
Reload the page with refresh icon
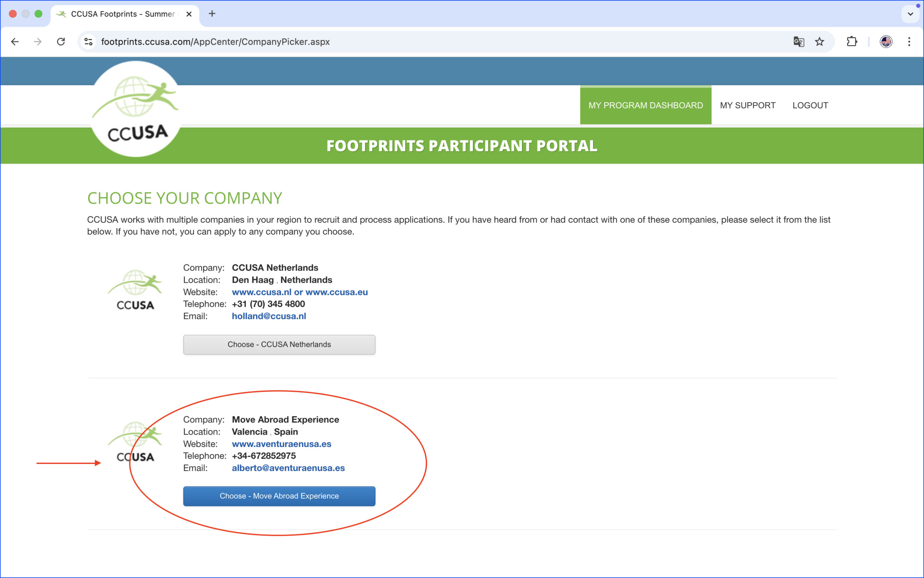(61, 42)
